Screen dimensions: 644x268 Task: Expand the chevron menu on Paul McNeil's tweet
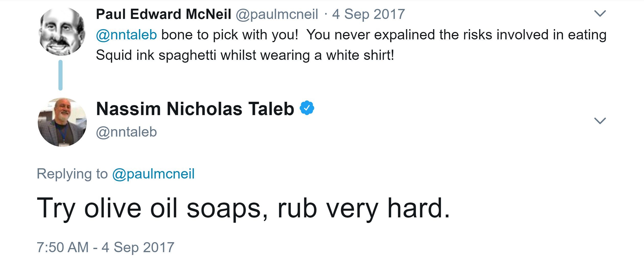[600, 14]
